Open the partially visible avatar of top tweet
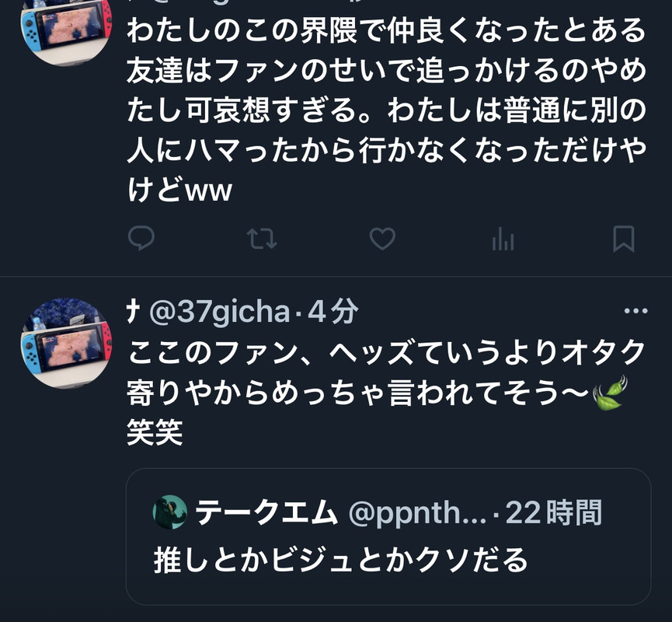The width and height of the screenshot is (672, 622). click(67, 32)
